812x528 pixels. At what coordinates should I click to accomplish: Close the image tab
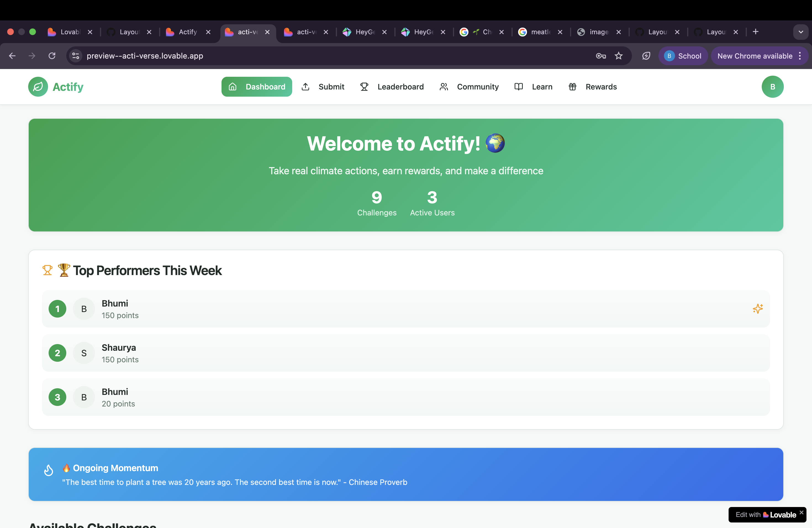pyautogui.click(x=619, y=32)
